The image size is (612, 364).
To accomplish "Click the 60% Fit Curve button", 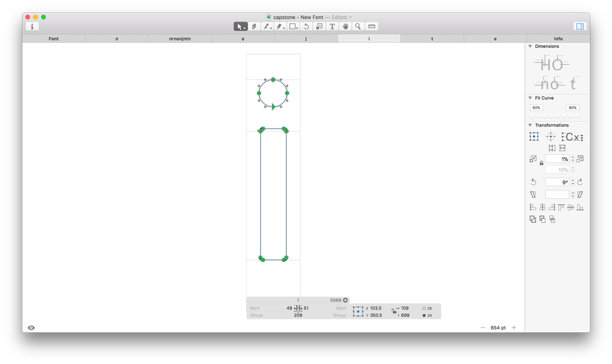I will pos(535,107).
